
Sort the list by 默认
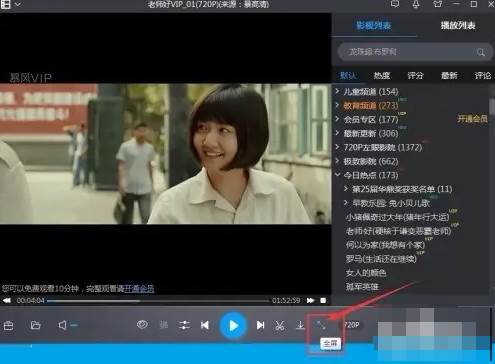pos(347,76)
